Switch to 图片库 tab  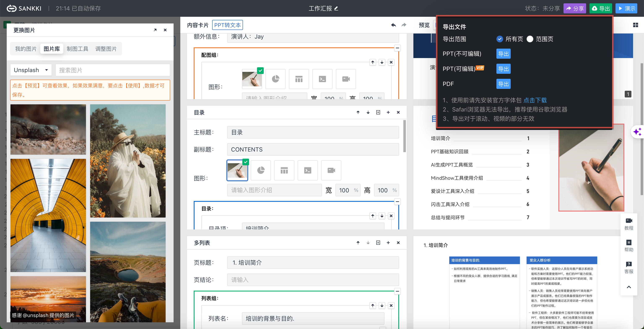click(52, 49)
